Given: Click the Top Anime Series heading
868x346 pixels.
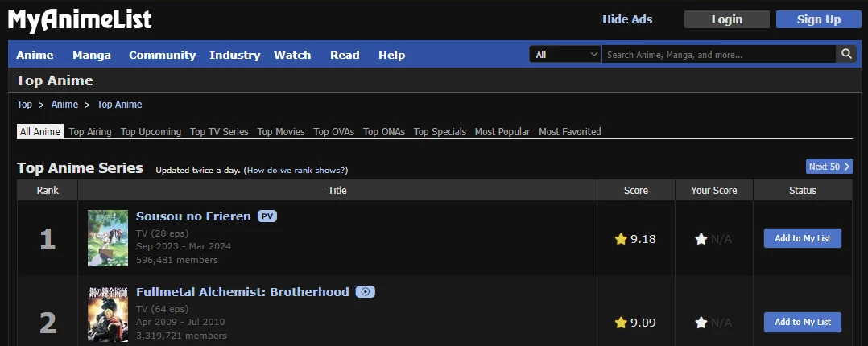Looking at the screenshot, I should pos(81,167).
